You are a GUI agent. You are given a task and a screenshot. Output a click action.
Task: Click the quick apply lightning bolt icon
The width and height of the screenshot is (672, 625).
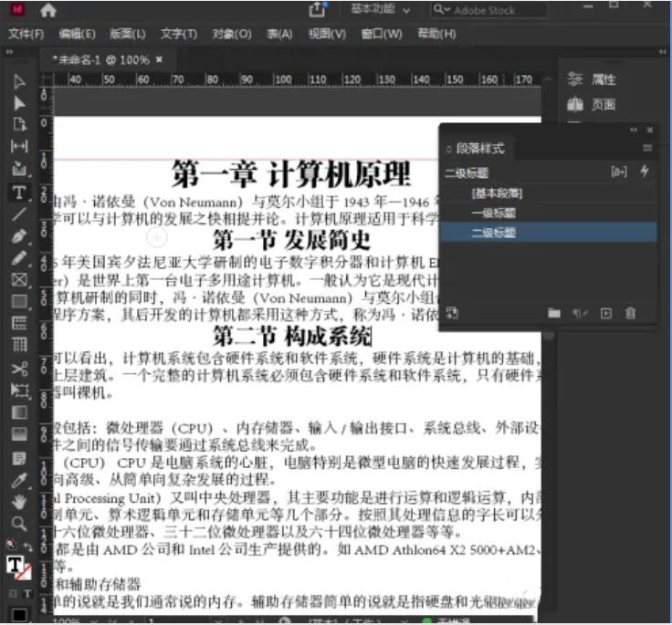[x=645, y=172]
